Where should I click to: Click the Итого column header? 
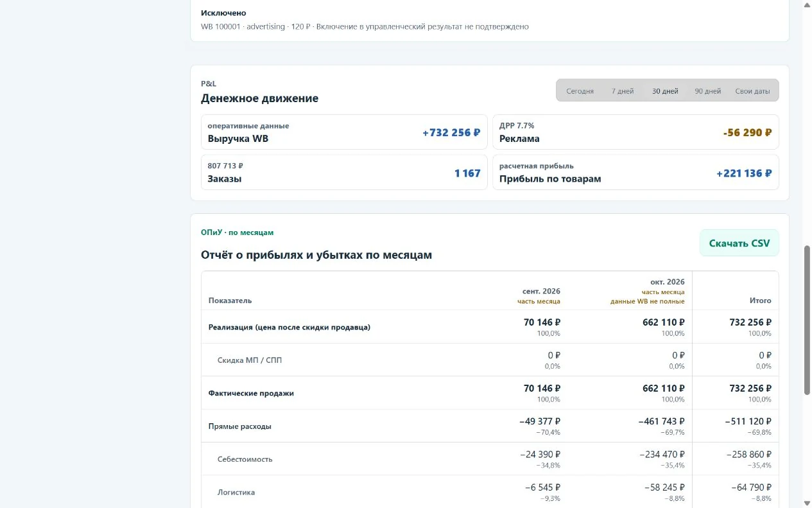(761, 301)
